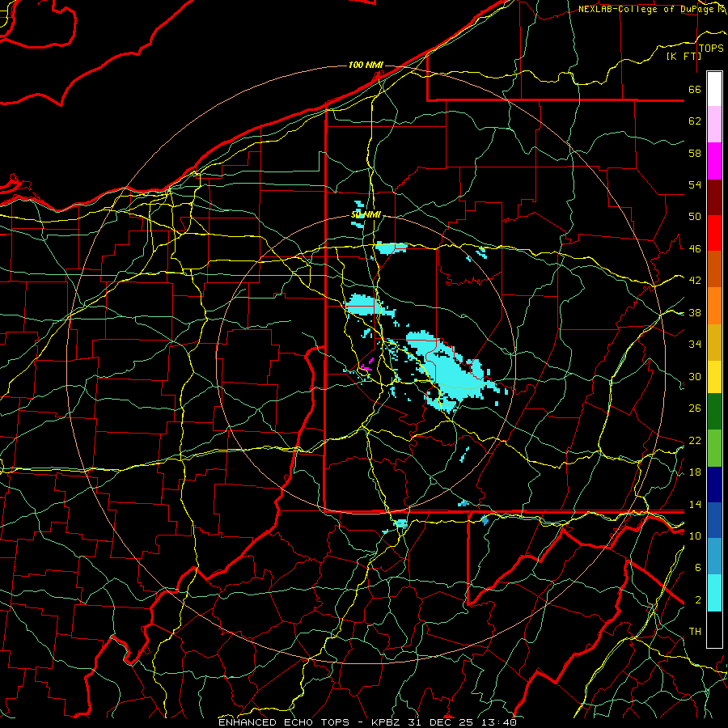Click the bright red legend swatch
Viewport: 728px width, 728px height.
(714, 233)
